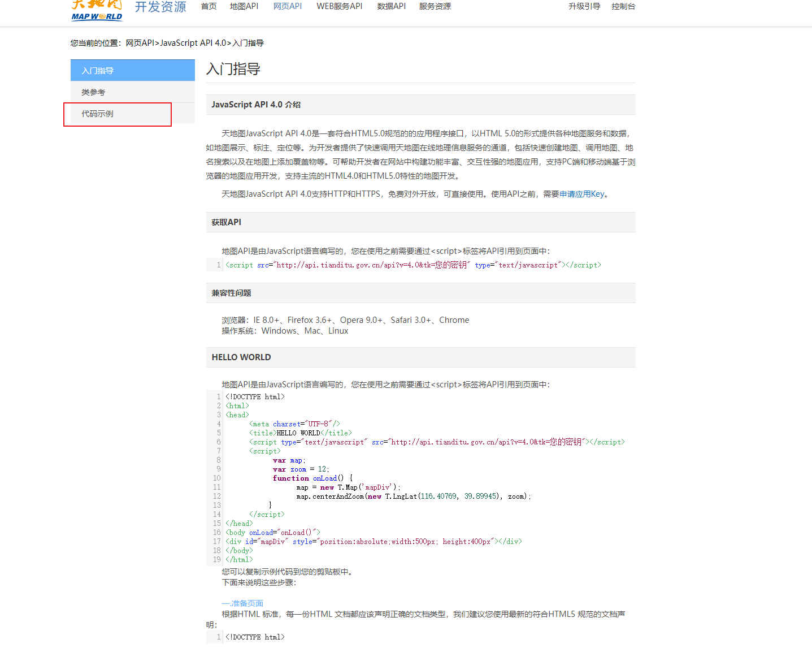Click the HELLO WORLD section header
The image size is (812, 652).
pyautogui.click(x=421, y=357)
